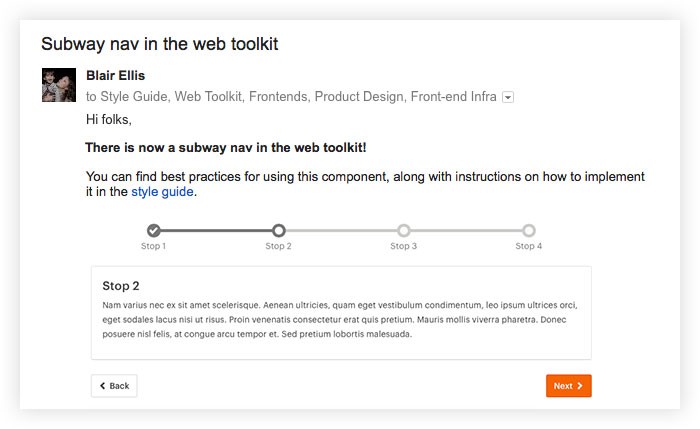The height and width of the screenshot is (429, 700).
Task: Open Blair Ellis's avatar photo
Action: (59, 85)
